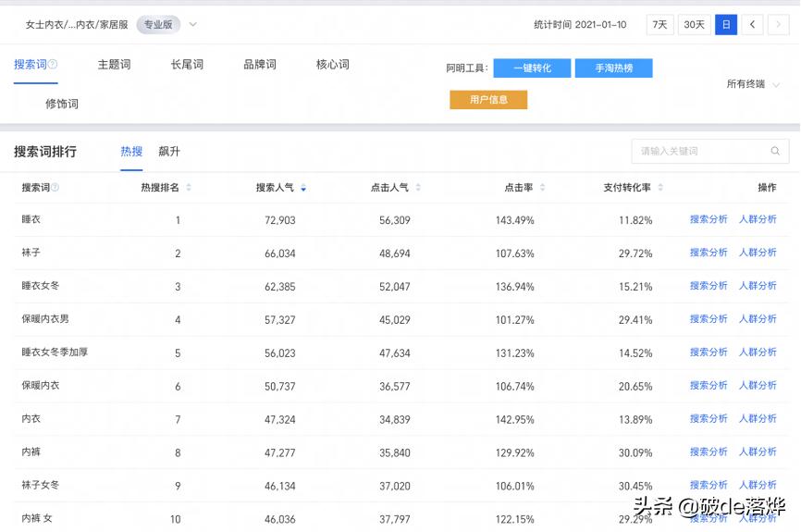Click the 30.09% payment conversion value
Screen dimensions: 801x532
click(x=635, y=452)
